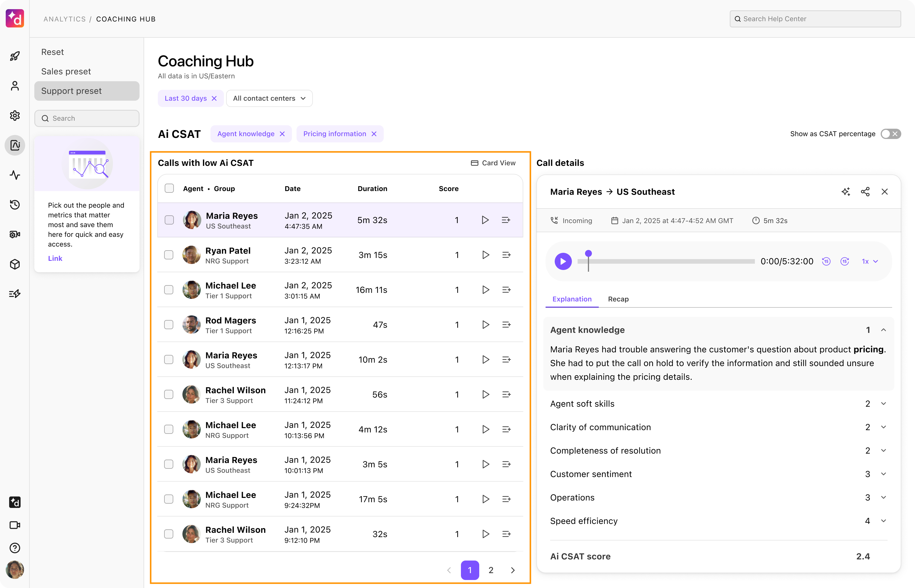The image size is (915, 588).
Task: Select the Michael Lee Tier 1 Support checkbox
Action: pos(169,290)
